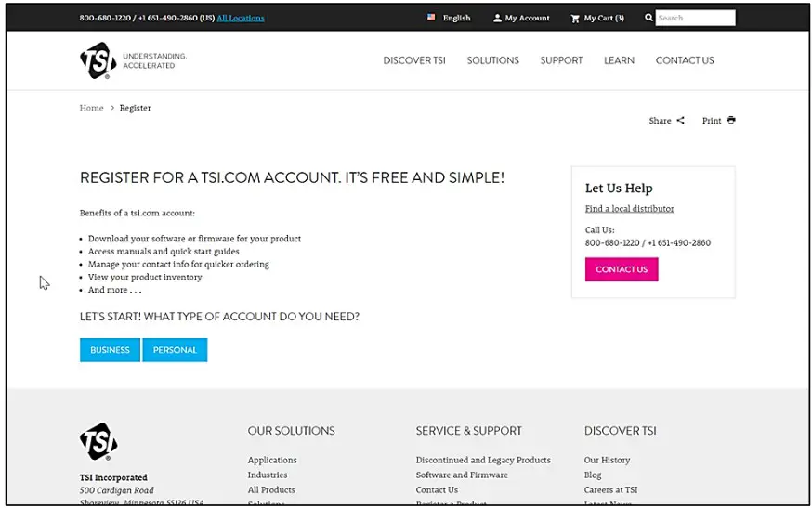Image resolution: width=812 pixels, height=508 pixels.
Task: Click the My Account person icon
Action: (497, 19)
